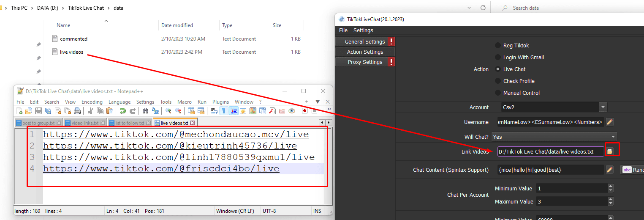The width and height of the screenshot is (644, 220).
Task: Save the current file in Notepad++ toolbar
Action: [x=38, y=111]
